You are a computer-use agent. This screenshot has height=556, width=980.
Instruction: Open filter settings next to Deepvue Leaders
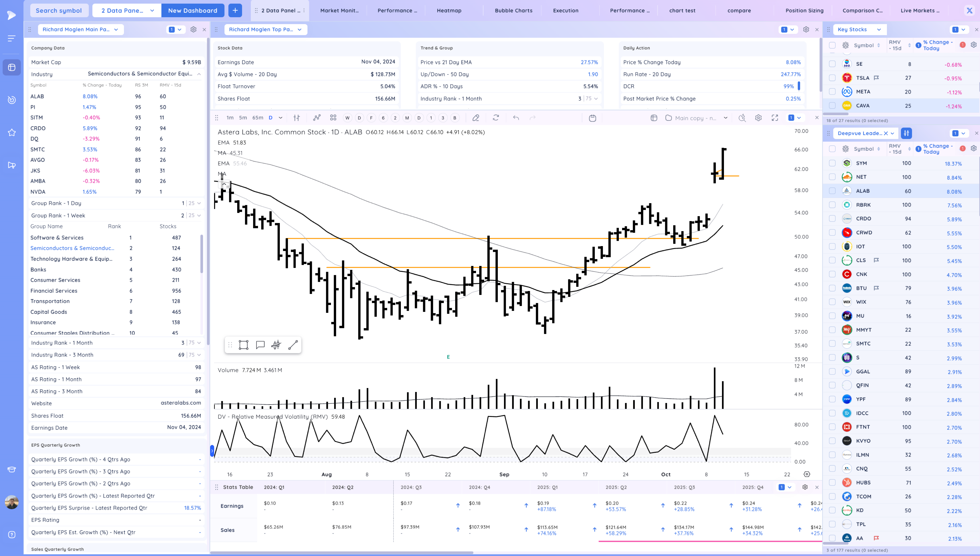click(x=906, y=133)
